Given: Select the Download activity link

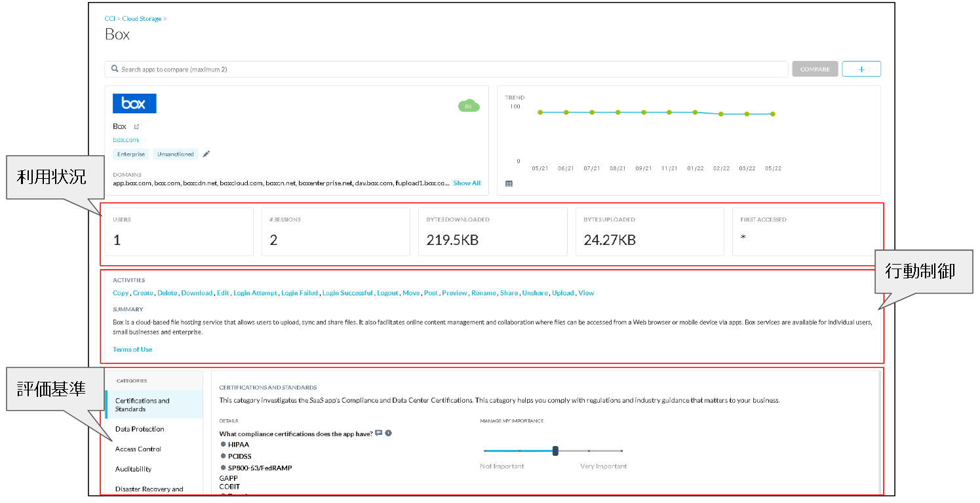Looking at the screenshot, I should coord(197,293).
